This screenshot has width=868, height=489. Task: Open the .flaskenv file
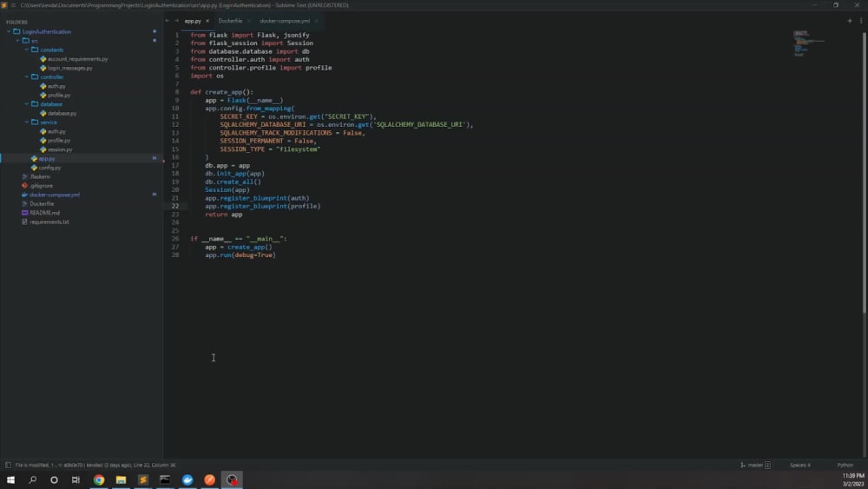point(40,176)
